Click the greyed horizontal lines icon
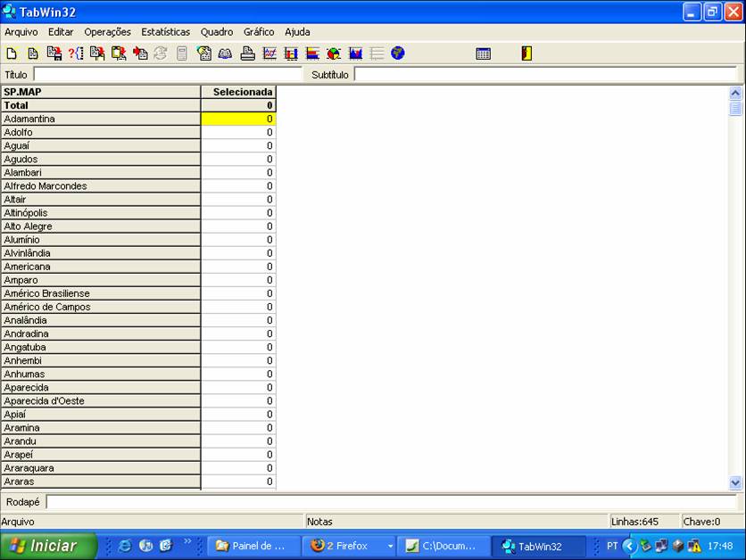 (377, 54)
